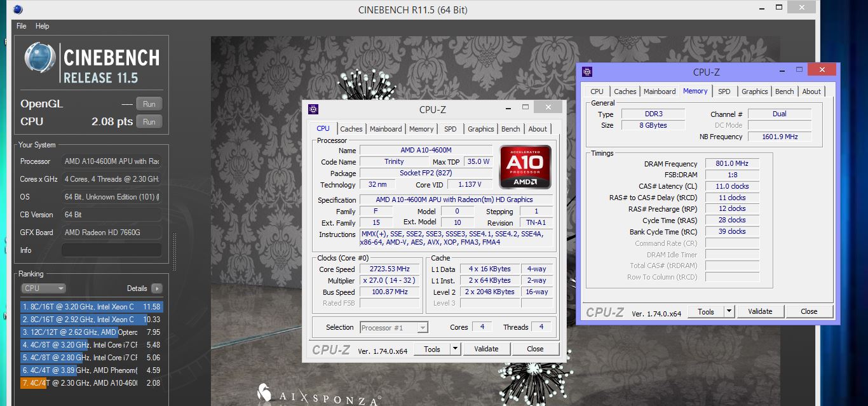Open the Help menu in Cinebench
The height and width of the screenshot is (406, 868).
coord(42,26)
